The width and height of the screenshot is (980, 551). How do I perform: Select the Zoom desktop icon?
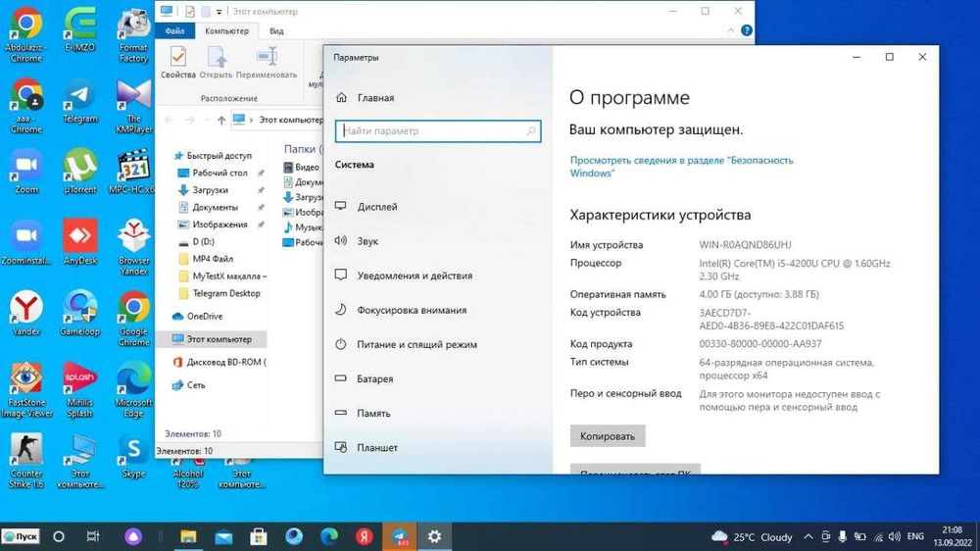click(x=26, y=172)
